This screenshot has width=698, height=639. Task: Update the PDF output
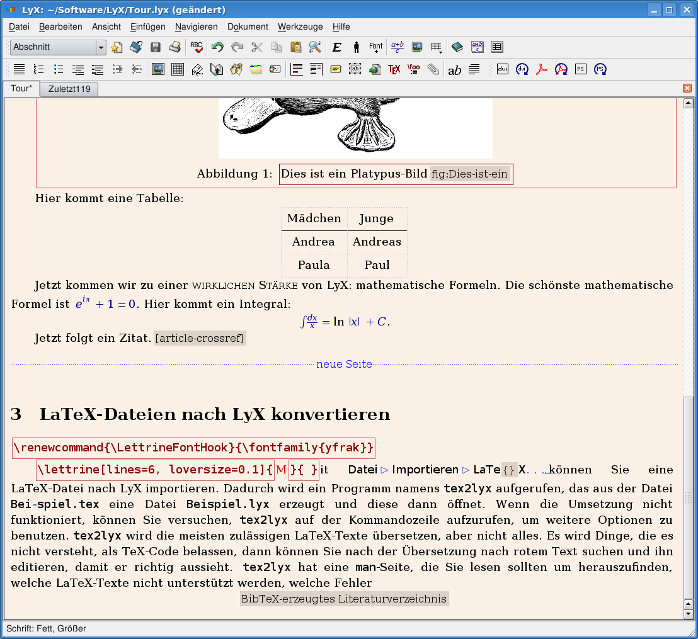coord(561,69)
